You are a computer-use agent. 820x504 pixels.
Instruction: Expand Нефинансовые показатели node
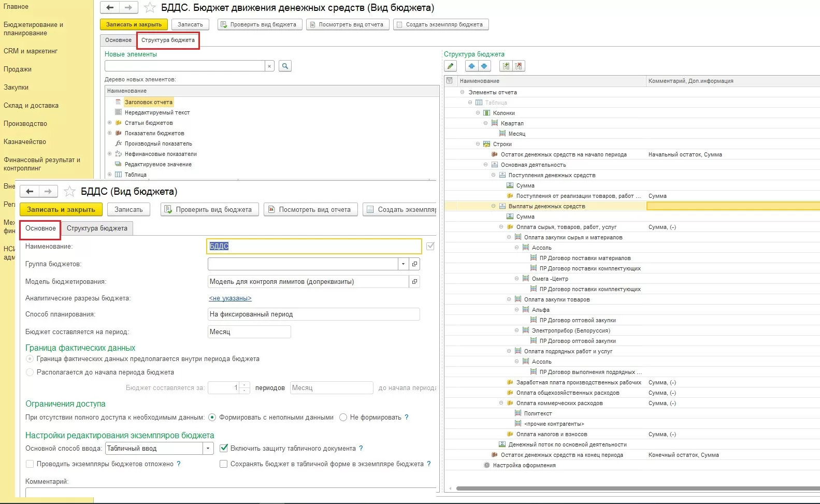109,154
